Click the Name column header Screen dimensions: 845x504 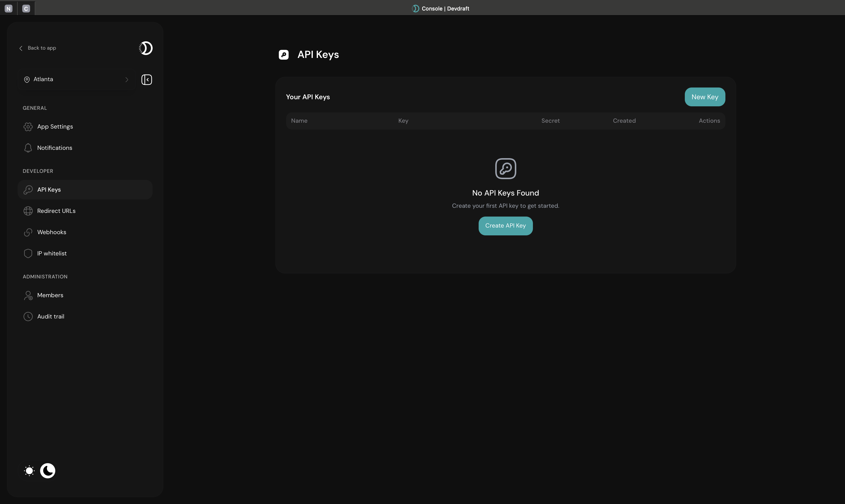point(299,121)
